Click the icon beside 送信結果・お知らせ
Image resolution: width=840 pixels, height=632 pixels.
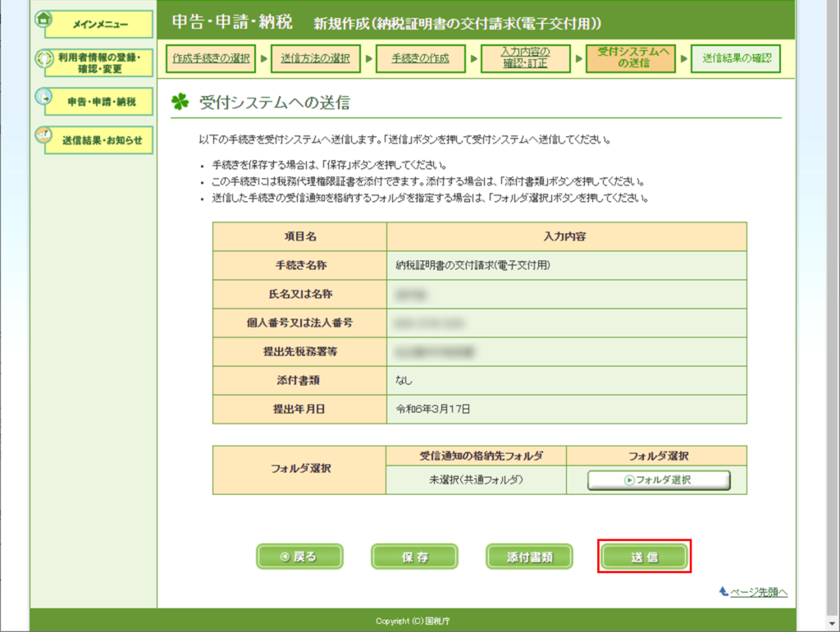pos(45,135)
